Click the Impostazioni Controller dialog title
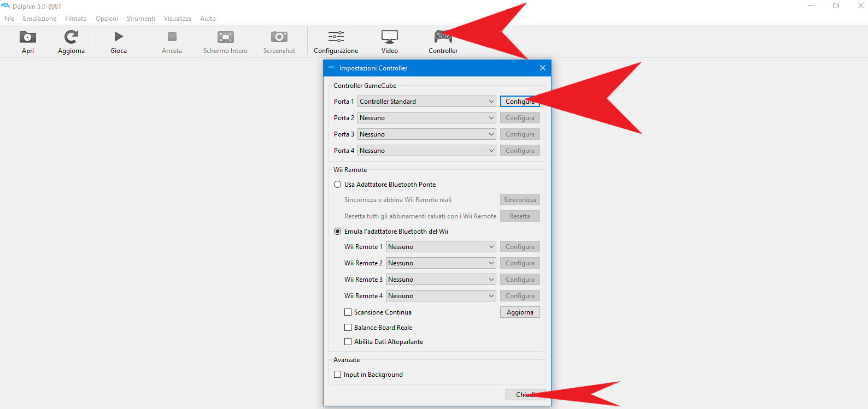 click(x=373, y=68)
